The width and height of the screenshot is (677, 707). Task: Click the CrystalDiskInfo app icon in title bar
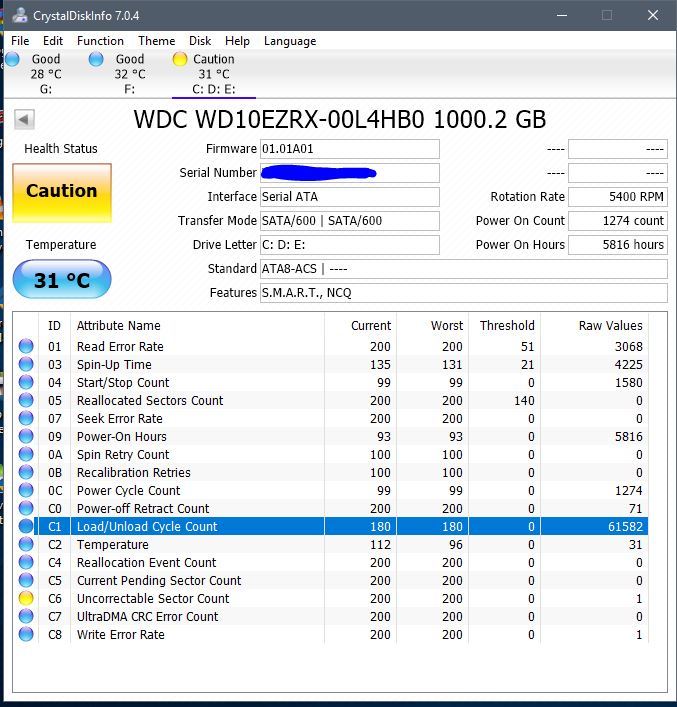click(x=20, y=15)
